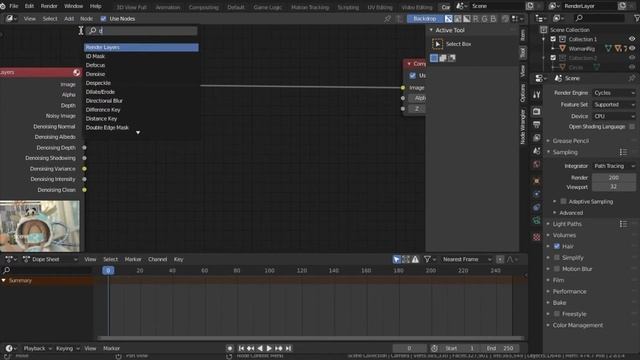Click the Blender logo icon in the menu bar
The image size is (640, 360).
click(x=3, y=6)
